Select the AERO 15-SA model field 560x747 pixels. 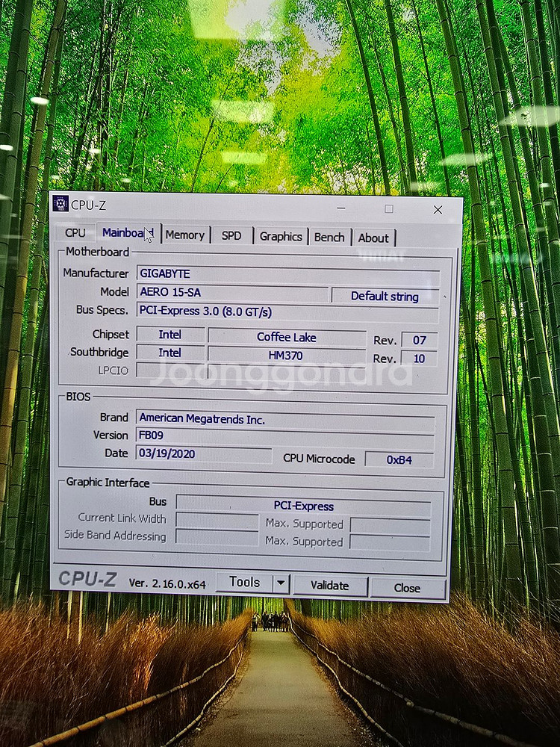(232, 293)
